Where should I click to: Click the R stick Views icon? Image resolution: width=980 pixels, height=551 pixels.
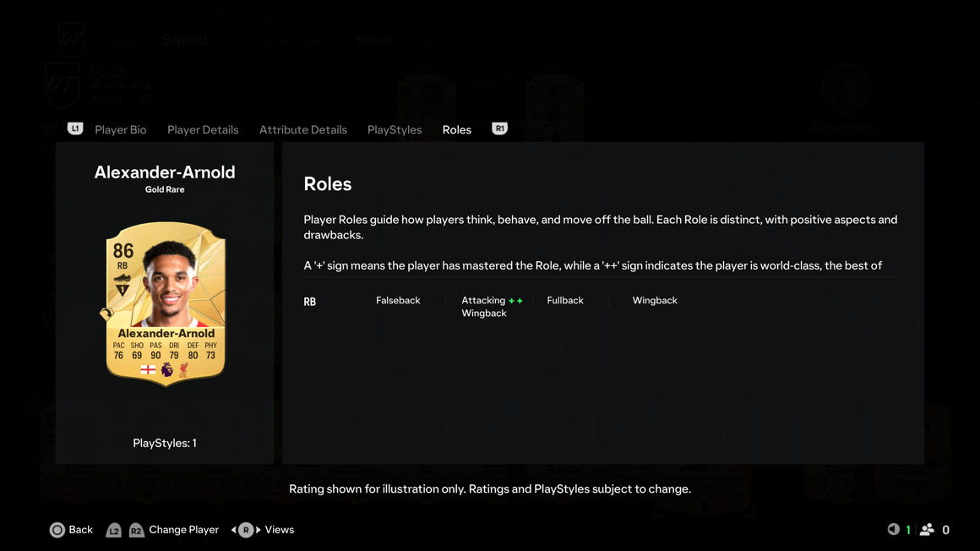246,530
